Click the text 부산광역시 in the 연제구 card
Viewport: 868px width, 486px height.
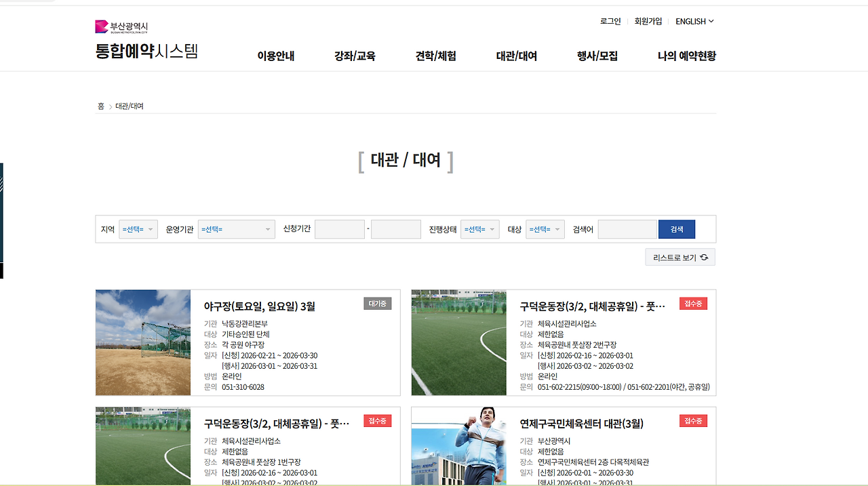pos(554,441)
